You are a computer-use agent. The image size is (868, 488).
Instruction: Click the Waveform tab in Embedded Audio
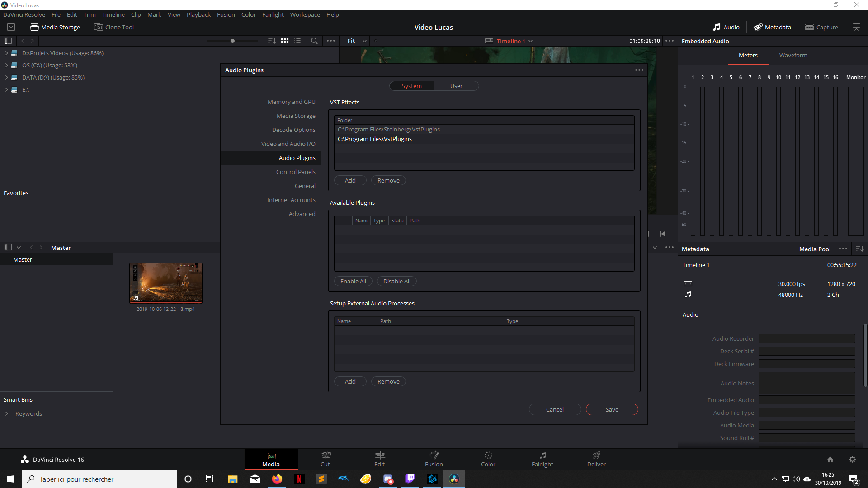(x=793, y=55)
